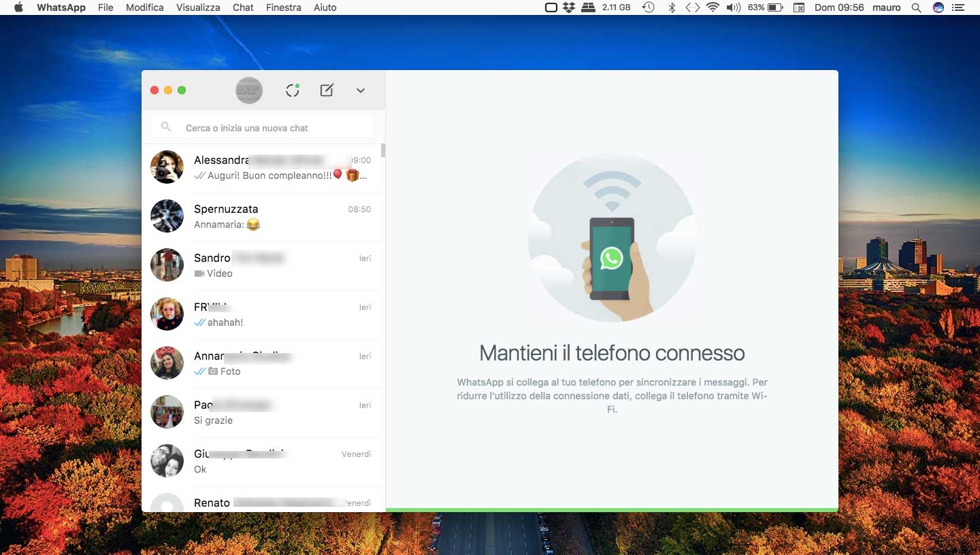This screenshot has width=980, height=555.
Task: Click Alessandra's camera avatar
Action: 167,167
